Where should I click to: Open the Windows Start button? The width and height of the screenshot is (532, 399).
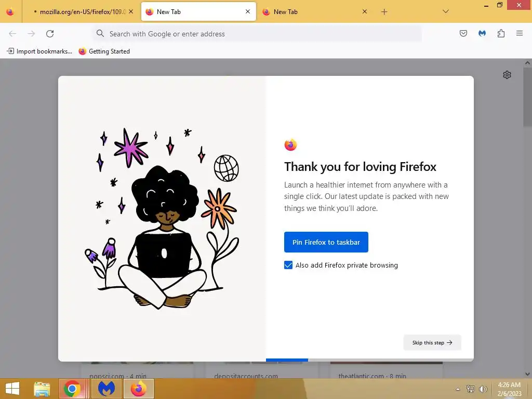12,389
